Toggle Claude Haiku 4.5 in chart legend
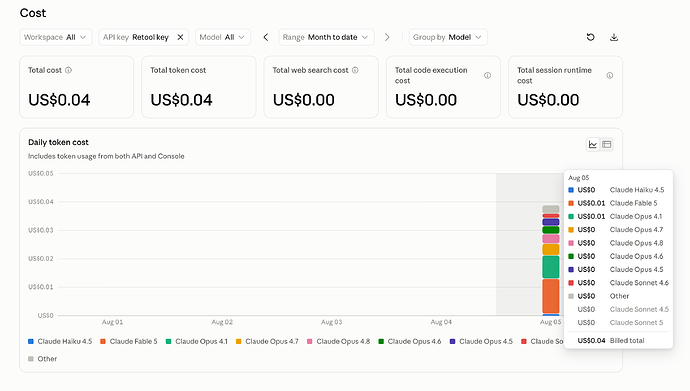The width and height of the screenshot is (690, 391). coord(60,341)
